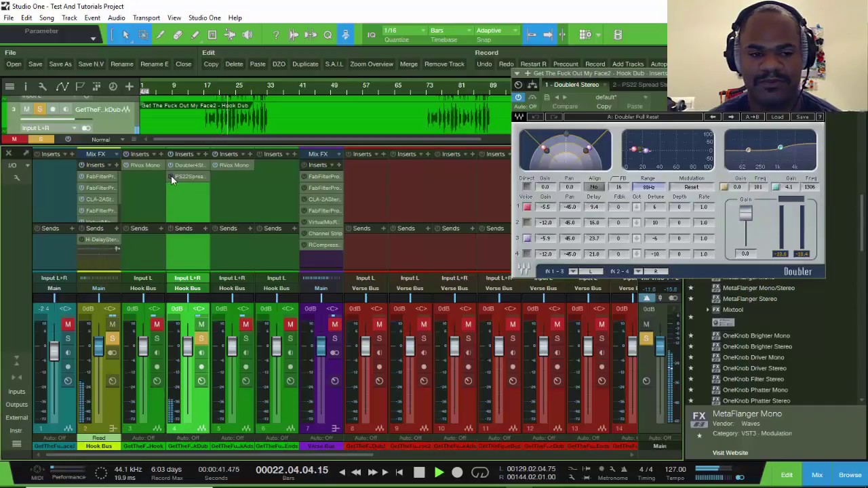The width and height of the screenshot is (868, 488).
Task: Click the Stop button in transport
Action: [x=419, y=472]
